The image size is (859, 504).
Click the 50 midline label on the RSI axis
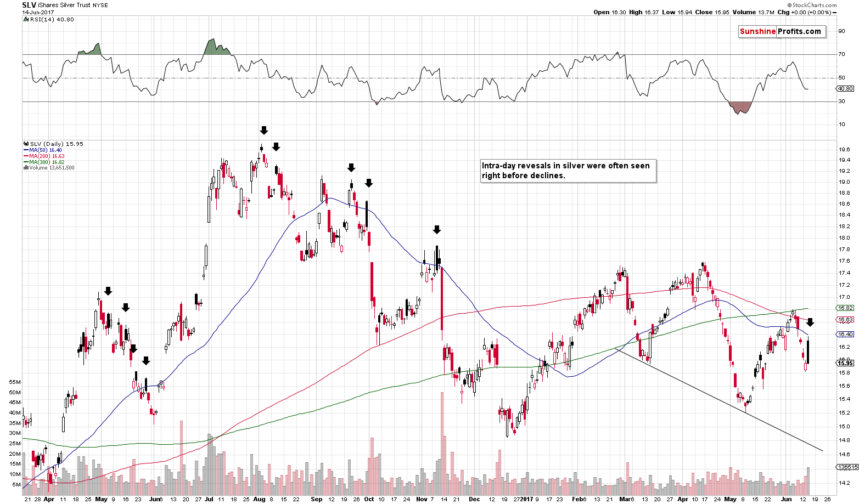pos(842,78)
